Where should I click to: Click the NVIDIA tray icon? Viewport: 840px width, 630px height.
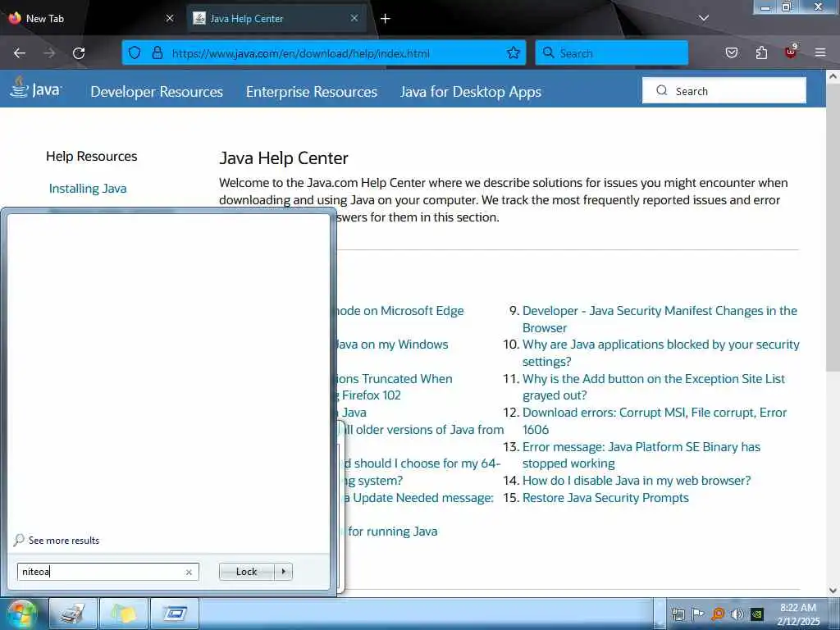point(757,614)
